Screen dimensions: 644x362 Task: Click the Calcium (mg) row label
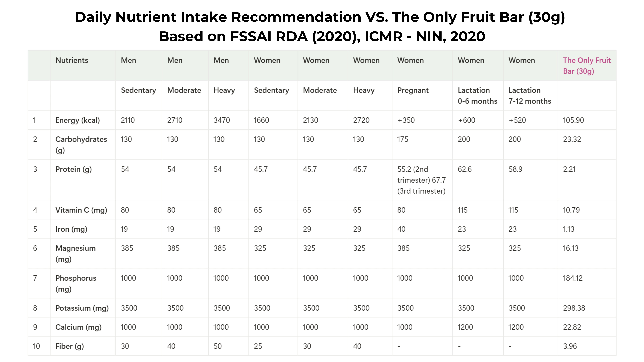click(78, 327)
